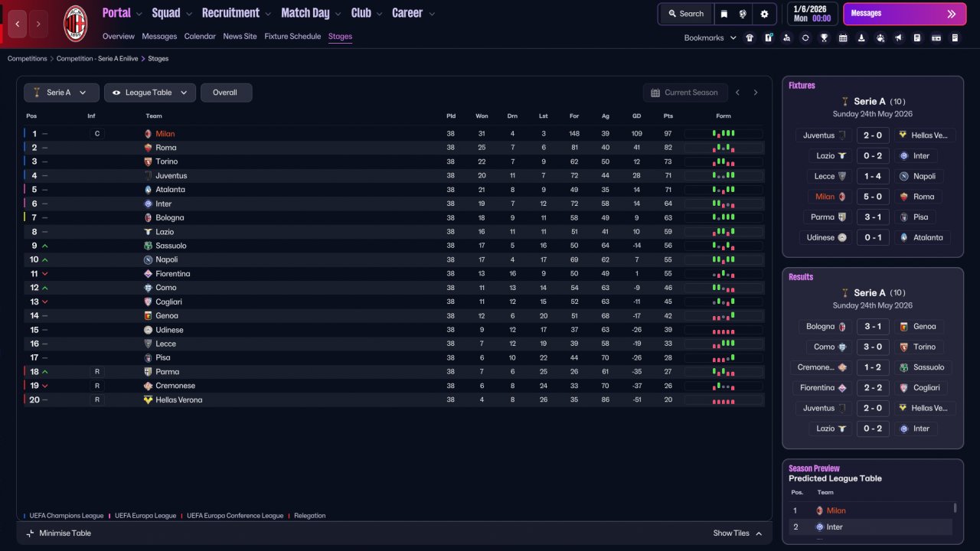Open the Milan 5 - 0 Roma score
Viewport: 980px width, 551px height.
(x=873, y=197)
